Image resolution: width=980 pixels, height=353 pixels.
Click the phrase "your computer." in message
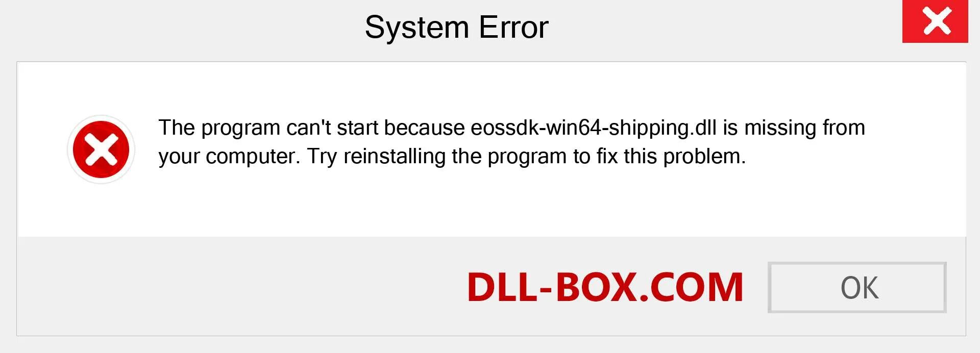click(x=229, y=157)
